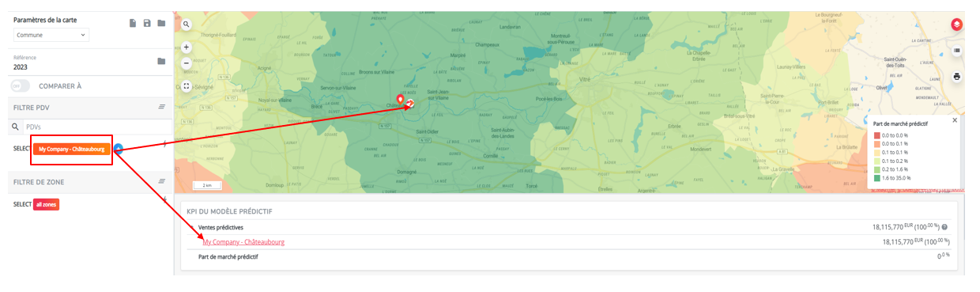Viewport: 980px width, 292px height.
Task: Collapse the Filtre de zone section
Action: point(161,181)
